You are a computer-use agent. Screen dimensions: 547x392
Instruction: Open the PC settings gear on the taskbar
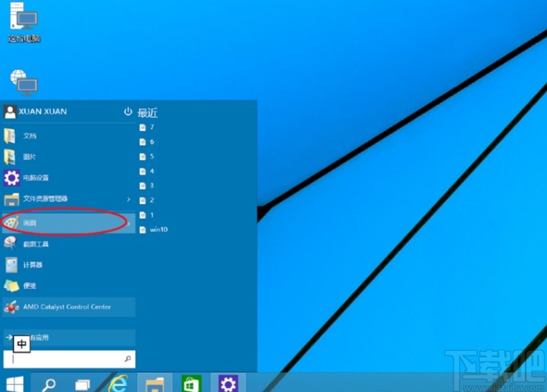point(228,384)
